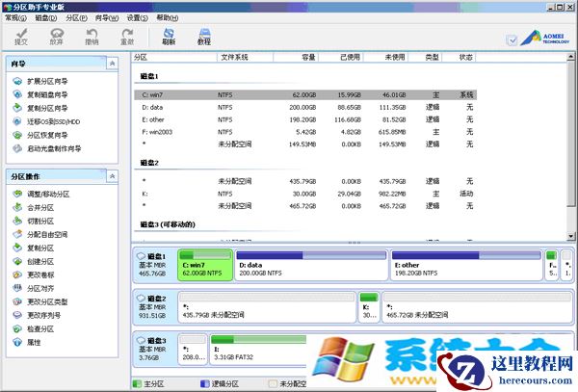The image size is (578, 392).
Task: Toggle the checkbox beside the AOMEI logo
Action: 512,40
